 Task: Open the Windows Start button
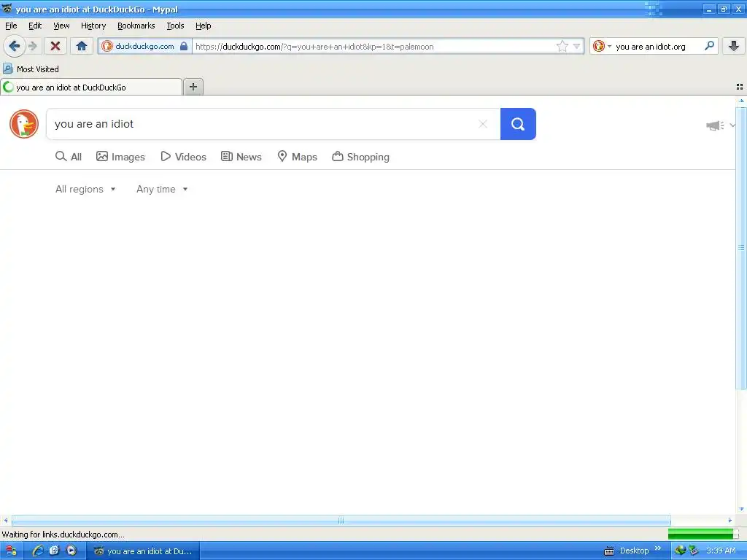coord(10,551)
